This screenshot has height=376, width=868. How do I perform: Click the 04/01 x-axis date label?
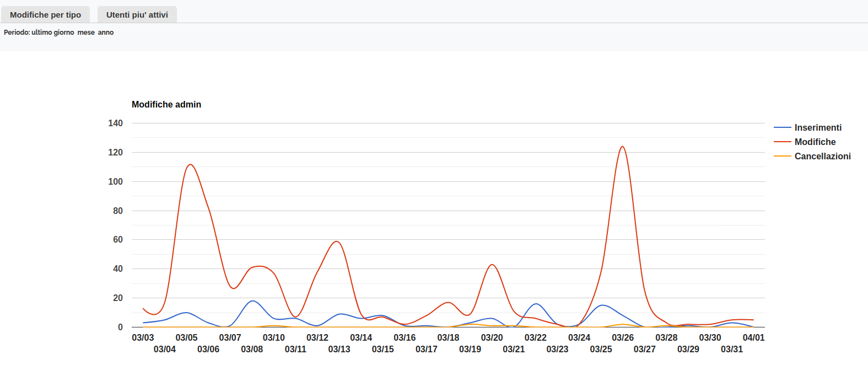(753, 337)
